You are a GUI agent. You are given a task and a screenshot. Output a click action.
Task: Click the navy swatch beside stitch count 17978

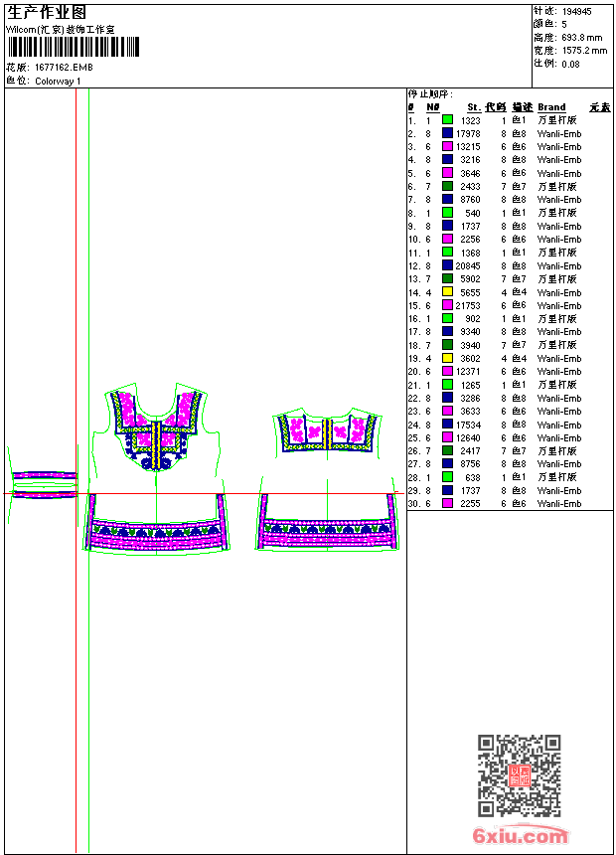point(447,133)
